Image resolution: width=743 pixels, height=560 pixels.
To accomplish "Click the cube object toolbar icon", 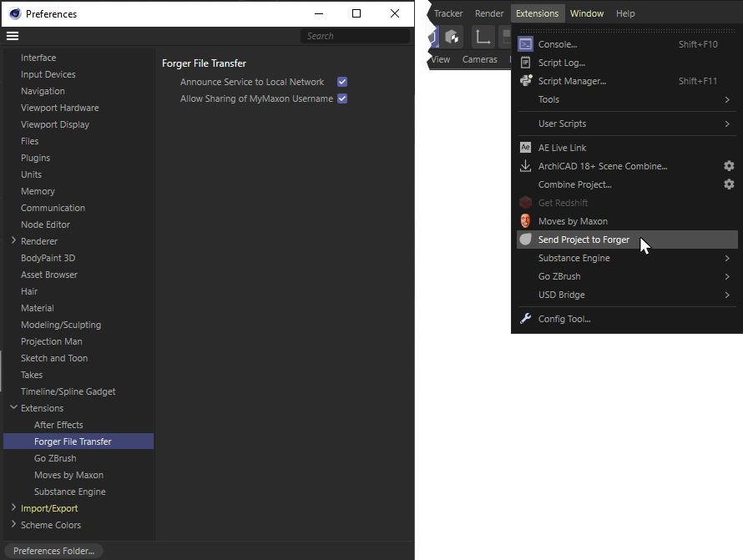I will coord(452,37).
